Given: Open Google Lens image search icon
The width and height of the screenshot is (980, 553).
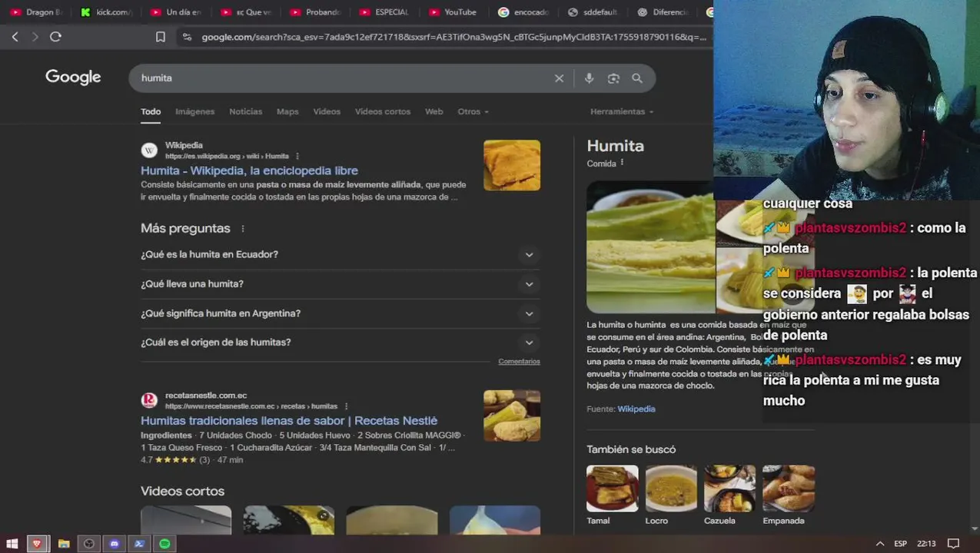Looking at the screenshot, I should tap(613, 78).
